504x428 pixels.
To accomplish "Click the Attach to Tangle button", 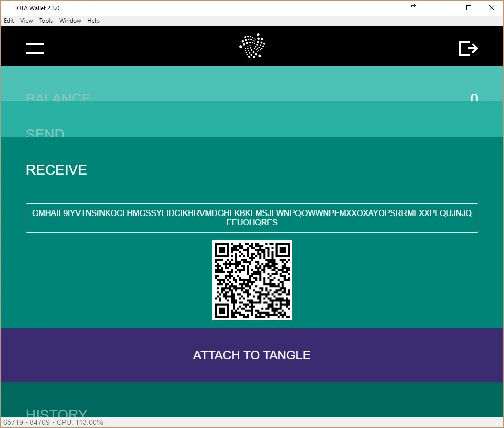I will click(x=252, y=355).
